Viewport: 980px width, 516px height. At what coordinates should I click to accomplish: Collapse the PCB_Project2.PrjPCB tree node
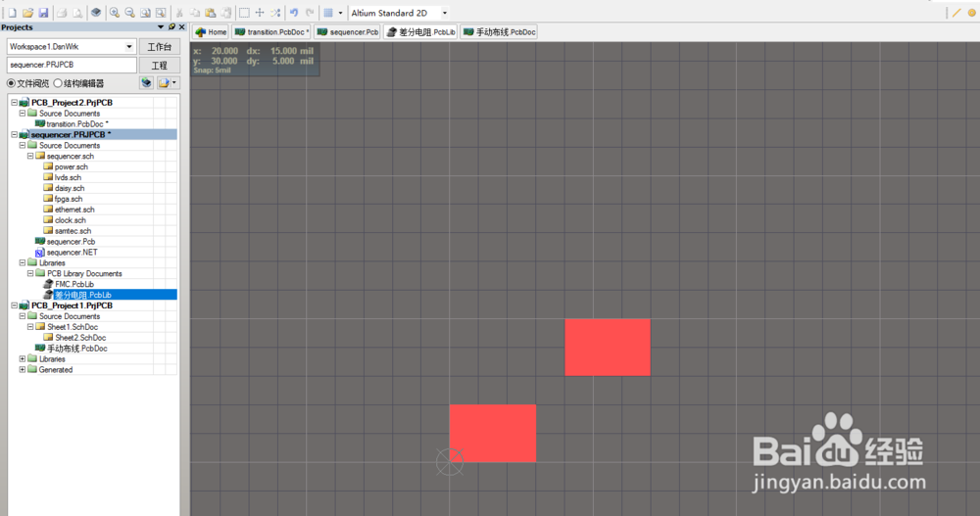point(14,103)
